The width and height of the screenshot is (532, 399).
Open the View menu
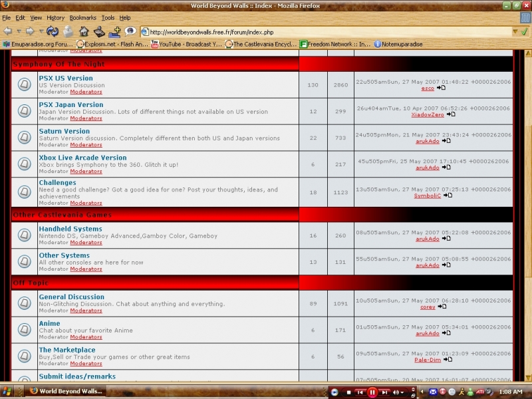pos(36,18)
